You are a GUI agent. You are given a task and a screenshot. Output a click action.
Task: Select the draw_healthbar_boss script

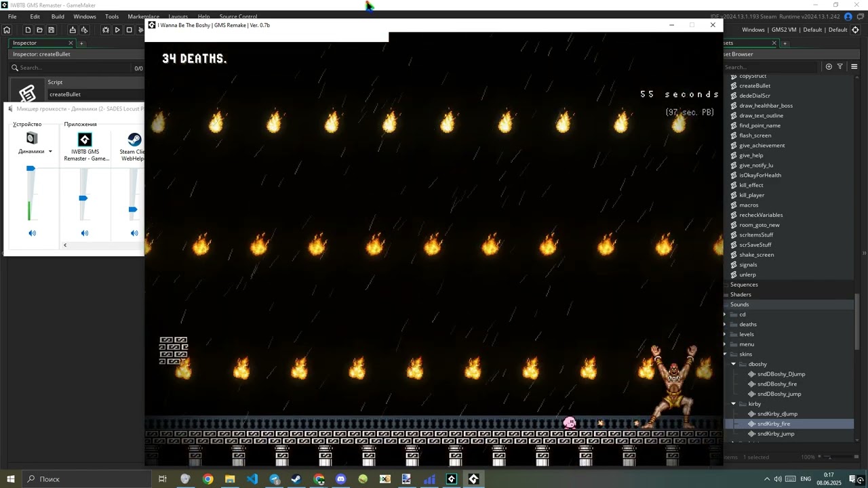766,106
